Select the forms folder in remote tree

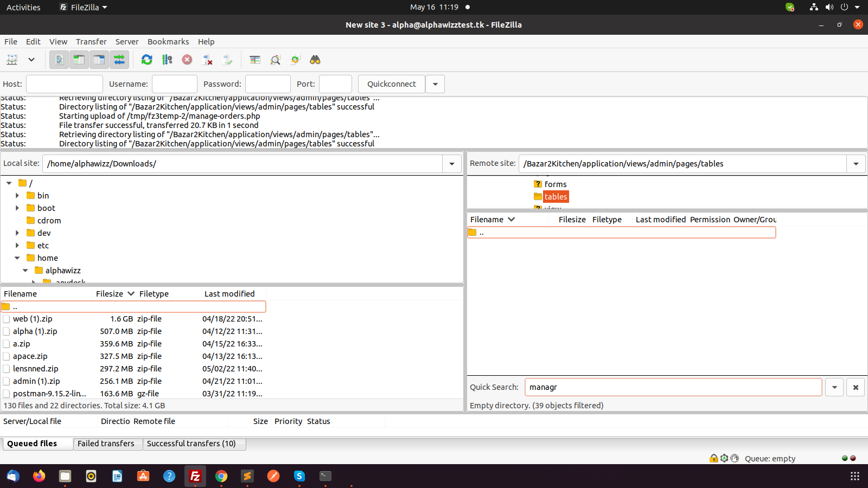pyautogui.click(x=556, y=184)
